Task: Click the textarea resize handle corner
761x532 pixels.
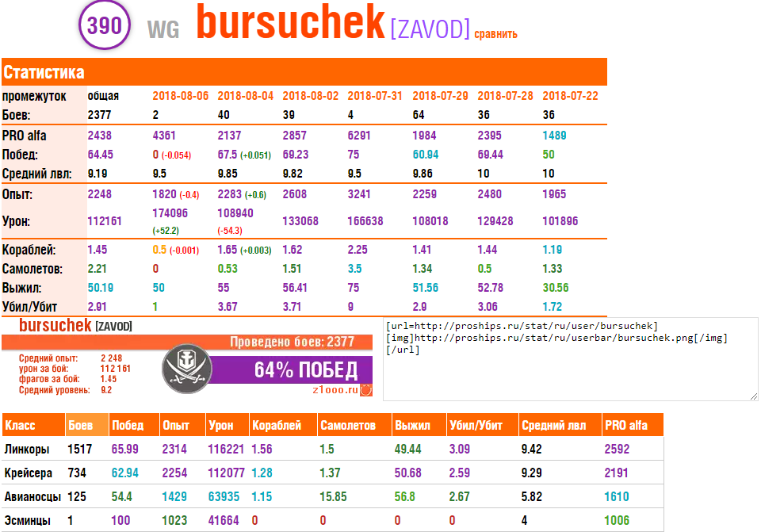Action: coord(754,396)
